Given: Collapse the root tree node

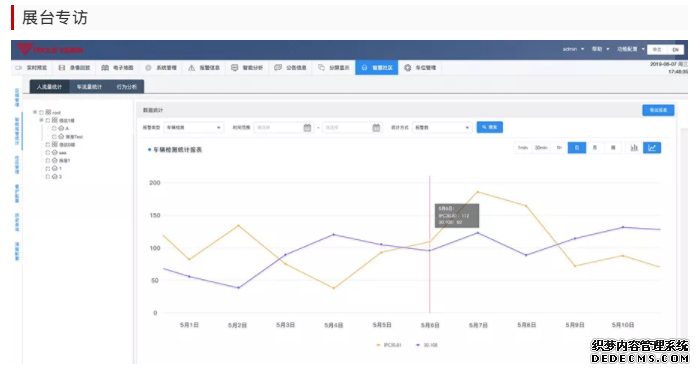Looking at the screenshot, I should tap(35, 112).
